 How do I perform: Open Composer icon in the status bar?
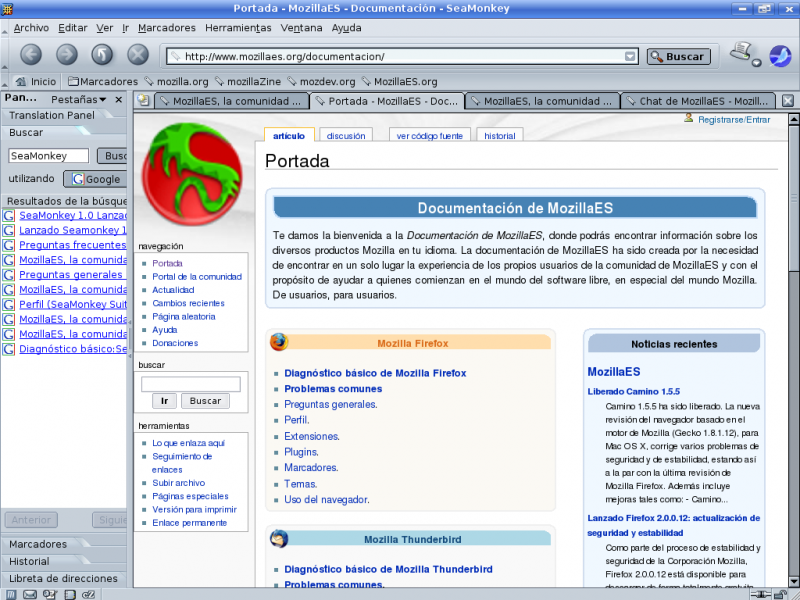click(x=49, y=594)
